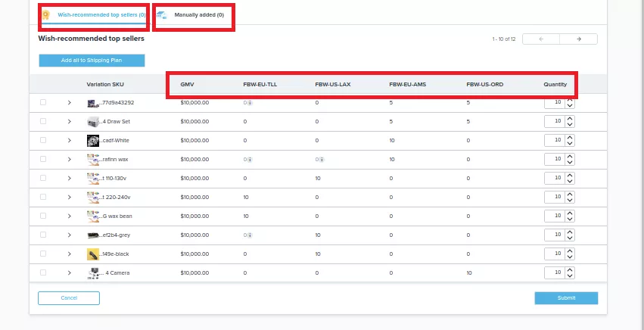Image resolution: width=644 pixels, height=330 pixels.
Task: Increase quantity for 4 Draw Set
Action: point(570,119)
